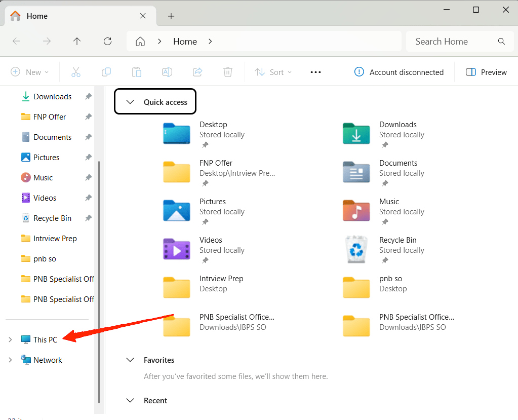This screenshot has height=420, width=518.
Task: Go up one folder level
Action: [x=77, y=42]
